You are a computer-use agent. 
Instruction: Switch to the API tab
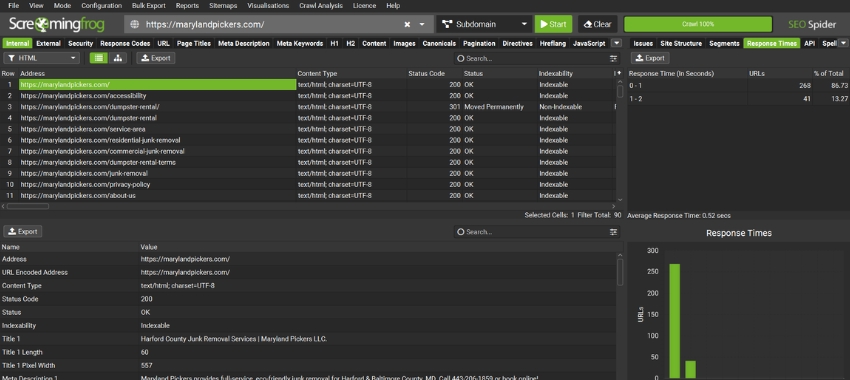point(809,43)
